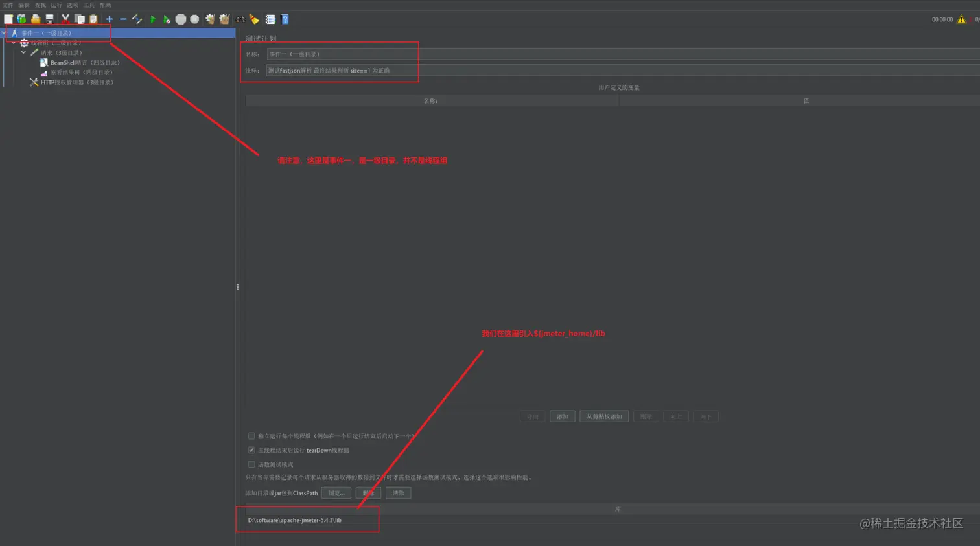The image size is (980, 546).
Task: Click the yellow warning triangle icon
Action: [x=962, y=19]
